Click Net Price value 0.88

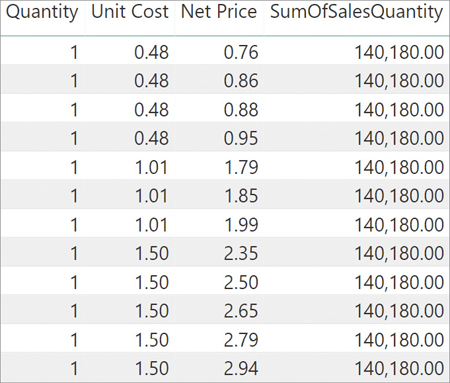(241, 110)
